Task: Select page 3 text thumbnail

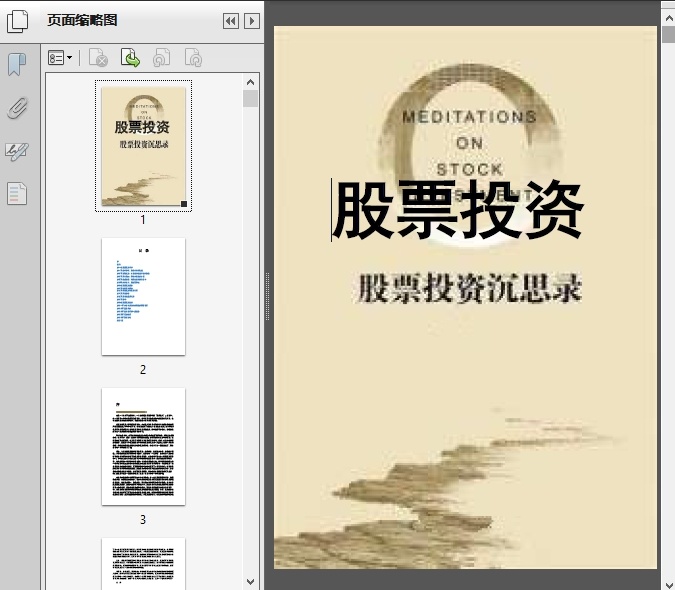Action: [143, 446]
